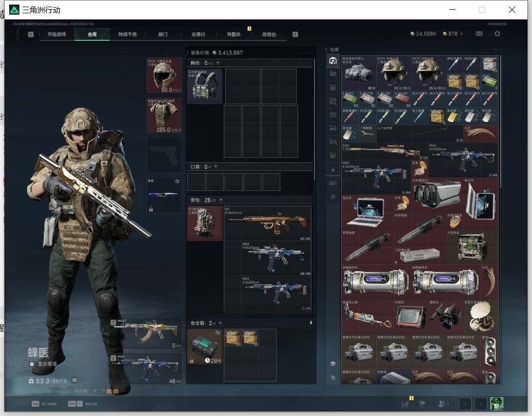Screen dimensions: 532x416
Task: Switch to the 特战干员 tab
Action: [127, 34]
